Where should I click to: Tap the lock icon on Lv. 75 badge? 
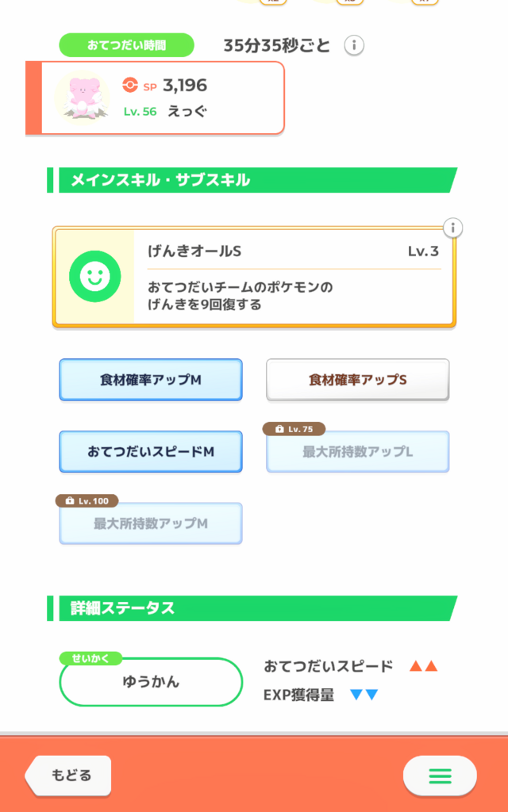[279, 429]
